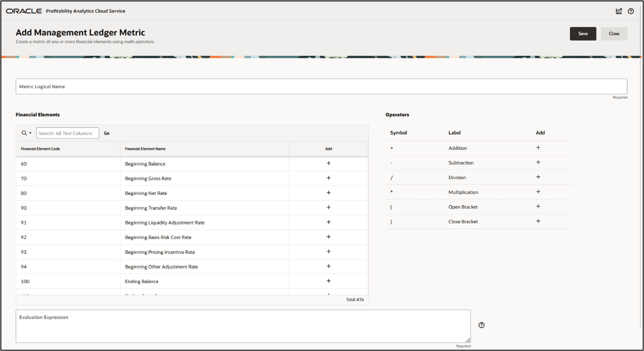
Task: Add the Multiplication operator with its plus icon
Action: click(538, 192)
